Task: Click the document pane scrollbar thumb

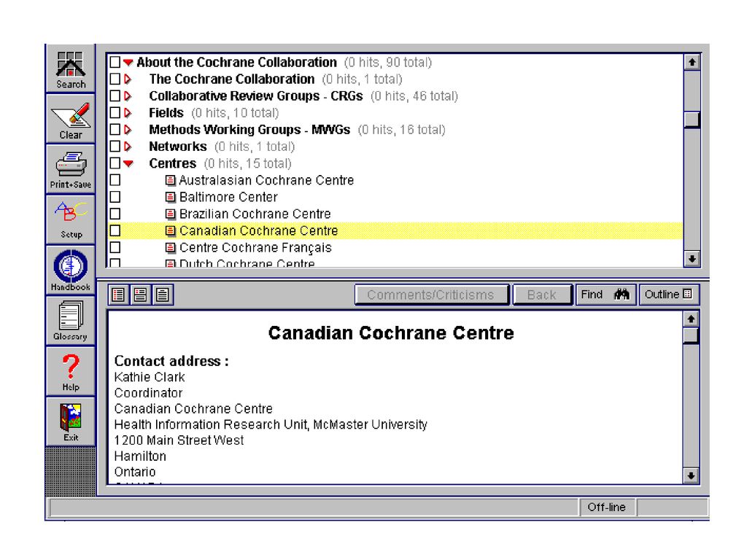Action: click(x=691, y=335)
